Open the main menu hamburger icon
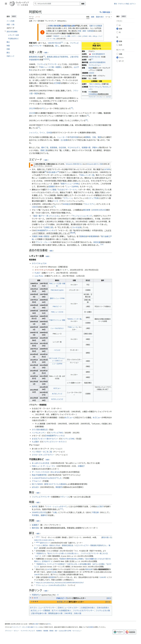Viewport: 141px width, 644px height. (x=6, y=4)
